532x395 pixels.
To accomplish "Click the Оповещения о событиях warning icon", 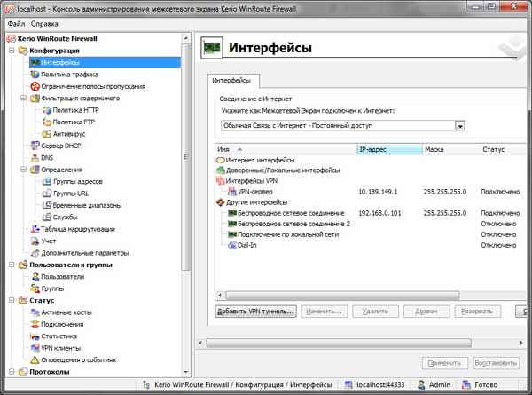I will (x=35, y=359).
